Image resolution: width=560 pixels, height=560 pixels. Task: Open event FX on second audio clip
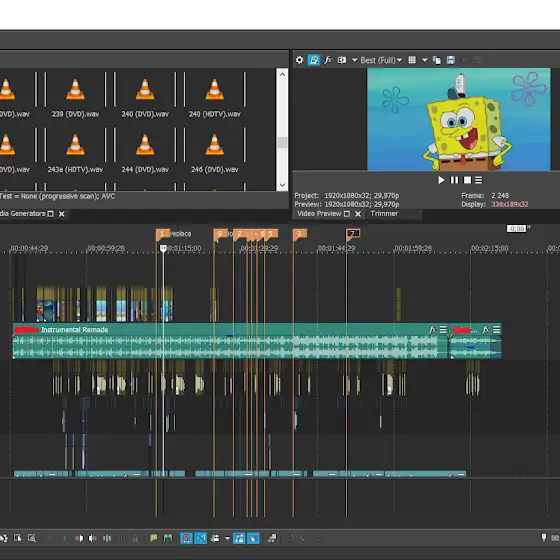[x=486, y=329]
